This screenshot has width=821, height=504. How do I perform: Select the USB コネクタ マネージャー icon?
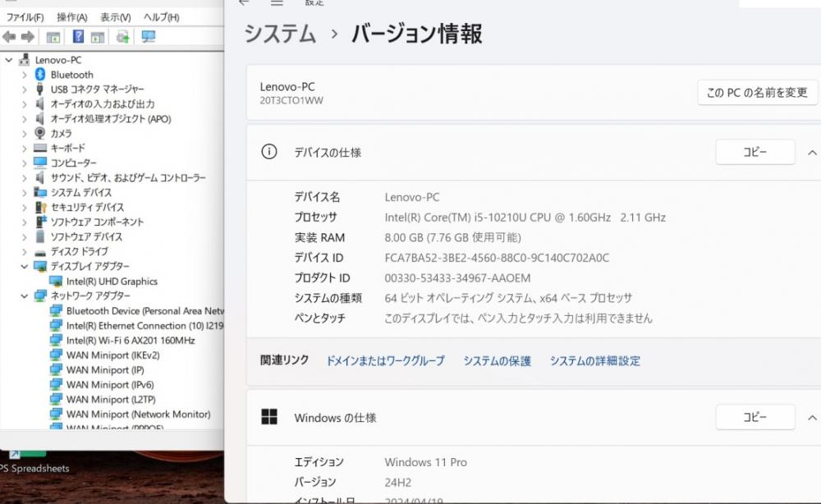tap(39, 89)
